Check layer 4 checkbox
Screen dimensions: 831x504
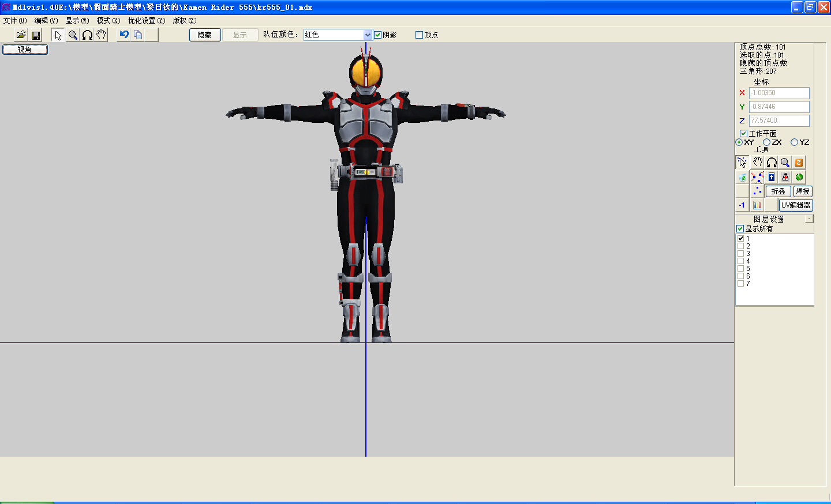tap(740, 261)
